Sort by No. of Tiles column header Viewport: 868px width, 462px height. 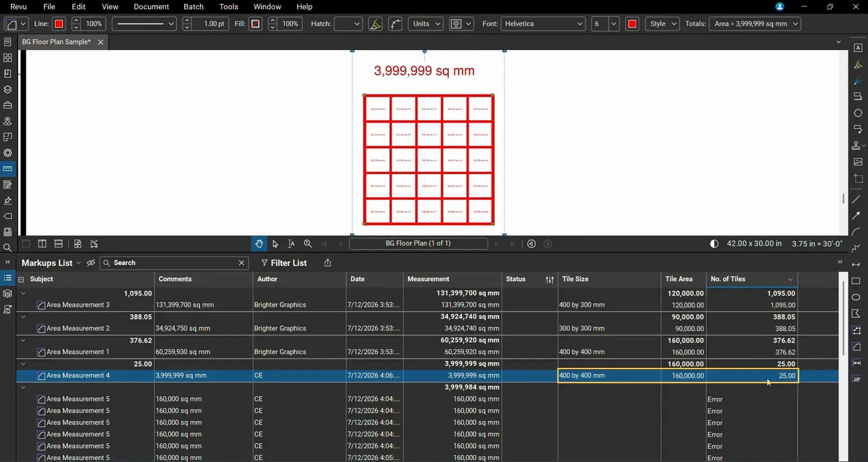(751, 279)
